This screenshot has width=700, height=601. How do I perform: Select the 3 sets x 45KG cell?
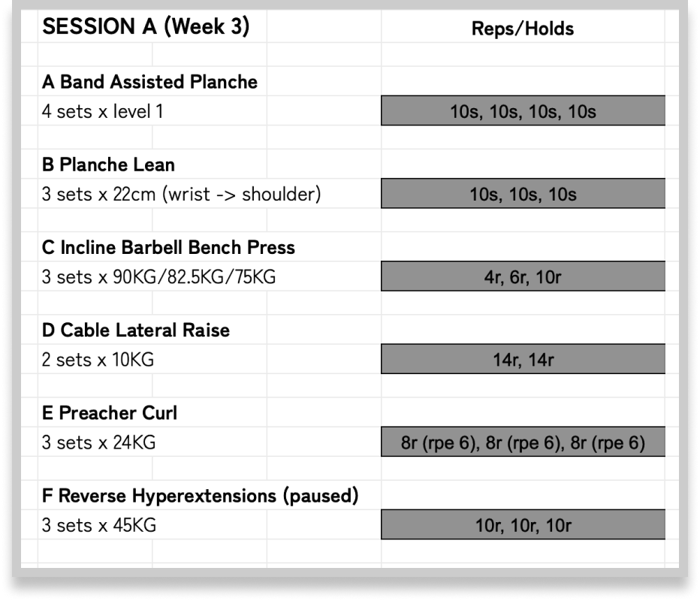tap(98, 525)
